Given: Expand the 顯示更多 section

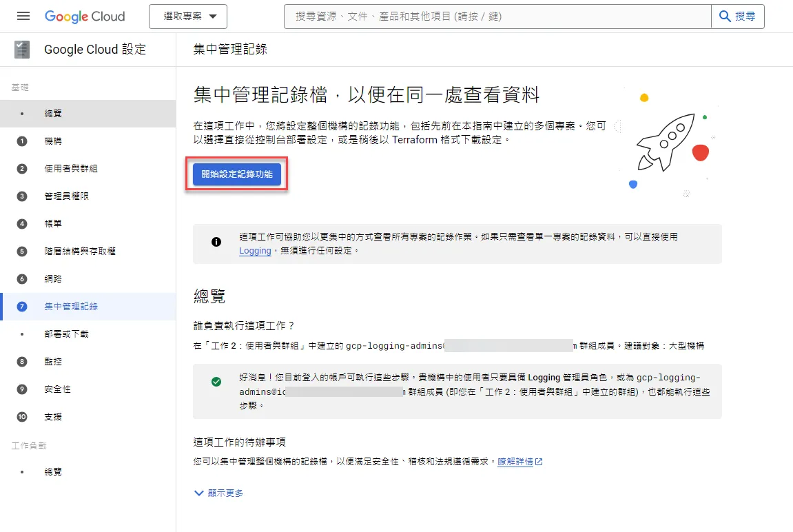Looking at the screenshot, I should (218, 493).
